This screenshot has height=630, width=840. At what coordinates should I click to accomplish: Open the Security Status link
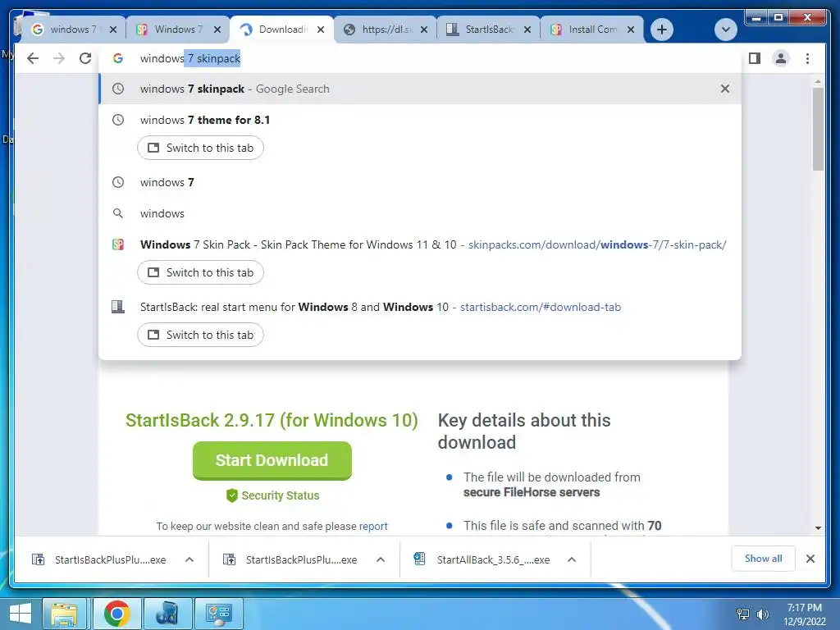coord(272,495)
